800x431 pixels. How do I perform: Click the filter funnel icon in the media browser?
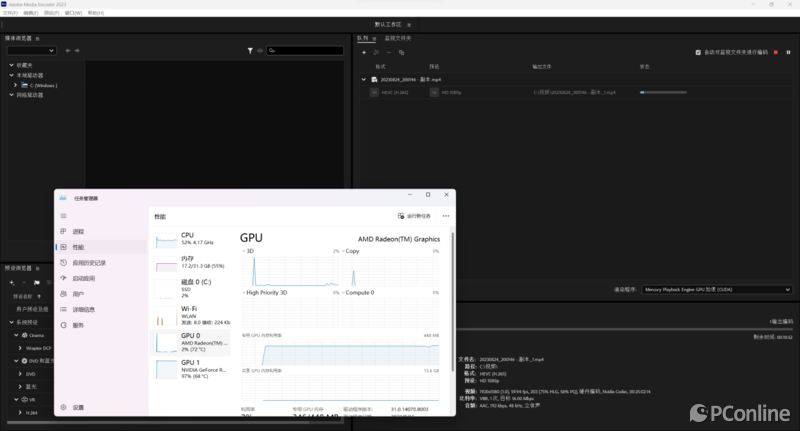click(250, 50)
